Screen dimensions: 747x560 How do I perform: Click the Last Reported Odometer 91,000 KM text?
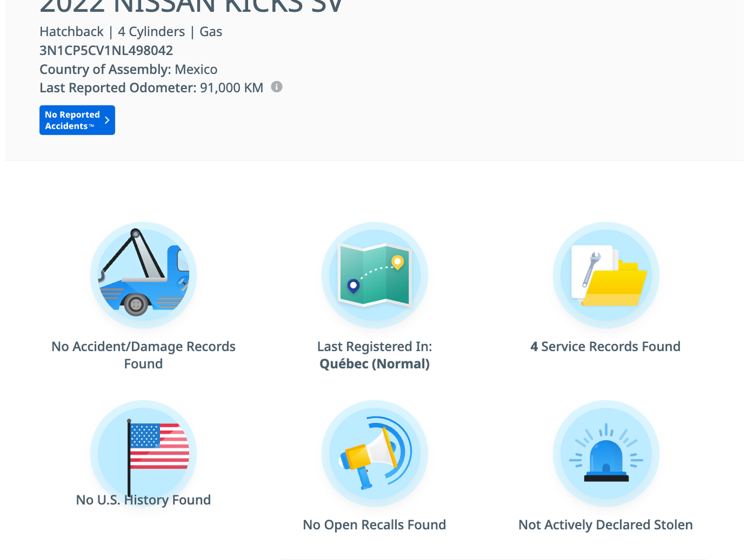click(151, 88)
